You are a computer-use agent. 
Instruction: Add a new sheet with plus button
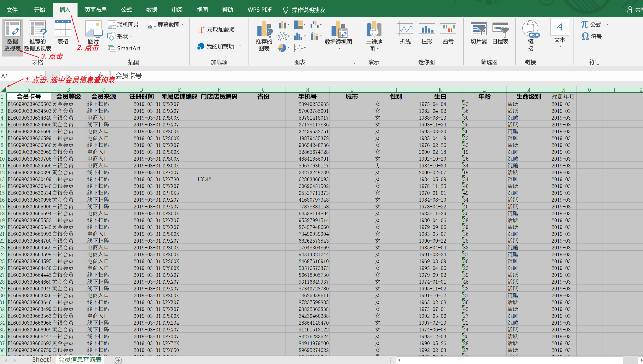(118, 360)
